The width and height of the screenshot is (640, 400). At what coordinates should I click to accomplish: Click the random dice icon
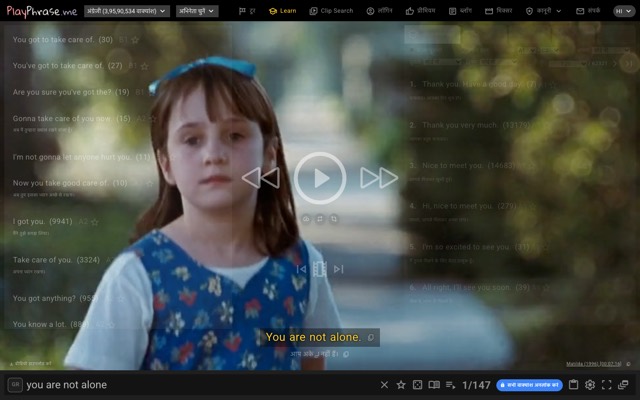pyautogui.click(x=417, y=384)
